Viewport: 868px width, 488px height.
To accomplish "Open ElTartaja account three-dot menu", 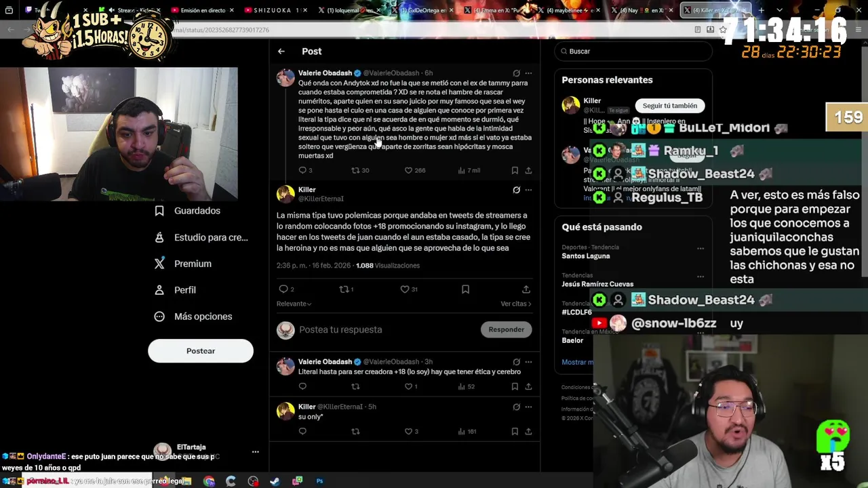I will (x=256, y=451).
